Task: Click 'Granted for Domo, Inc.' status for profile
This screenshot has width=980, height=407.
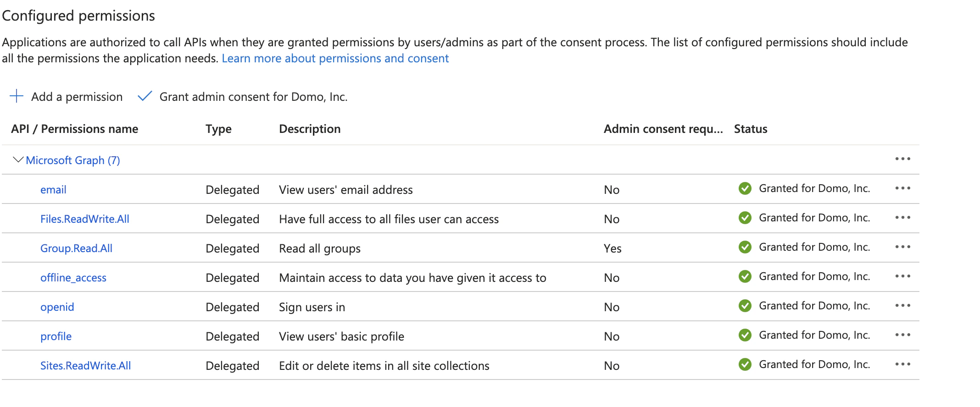Action: [x=814, y=335]
